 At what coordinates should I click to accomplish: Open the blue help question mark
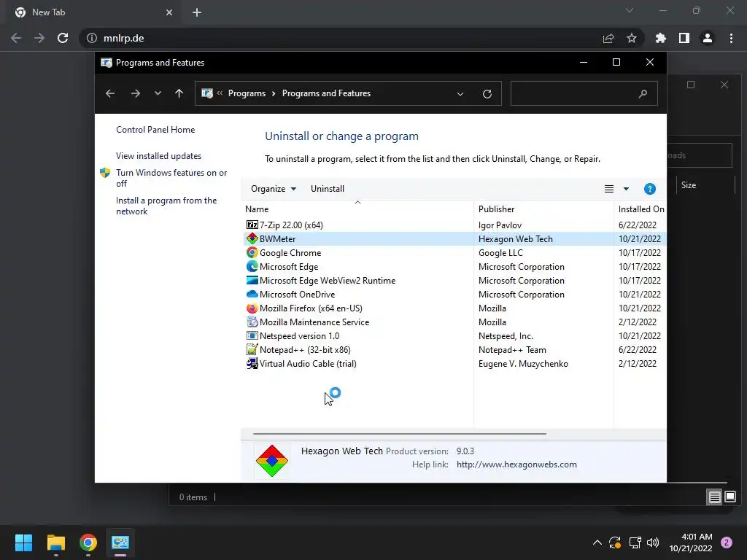click(x=649, y=189)
